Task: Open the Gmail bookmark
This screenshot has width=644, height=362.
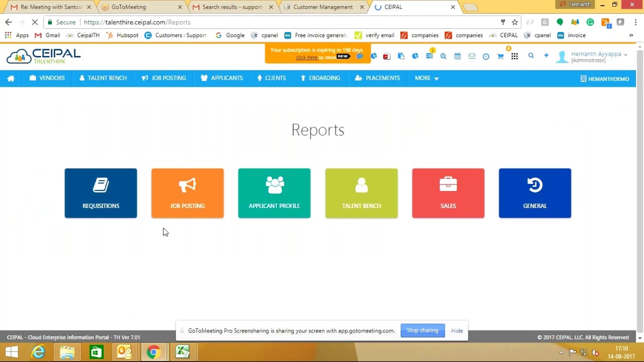Action: tap(47, 35)
